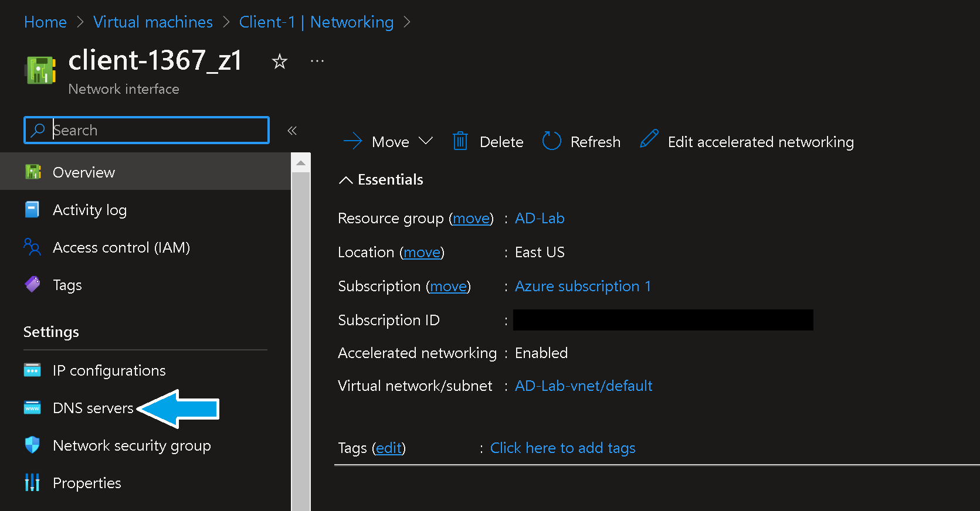The height and width of the screenshot is (511, 980).
Task: Click the sidebar scrollbar up arrow
Action: pos(301,163)
